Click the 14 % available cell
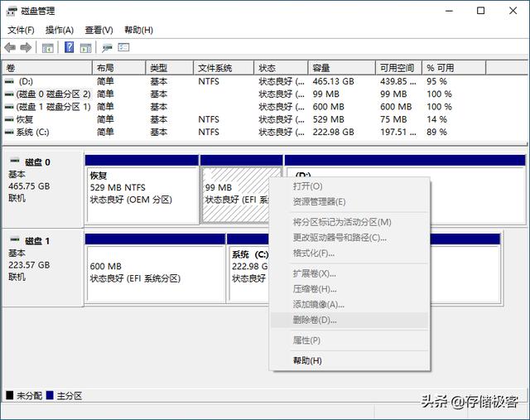 tap(436, 120)
